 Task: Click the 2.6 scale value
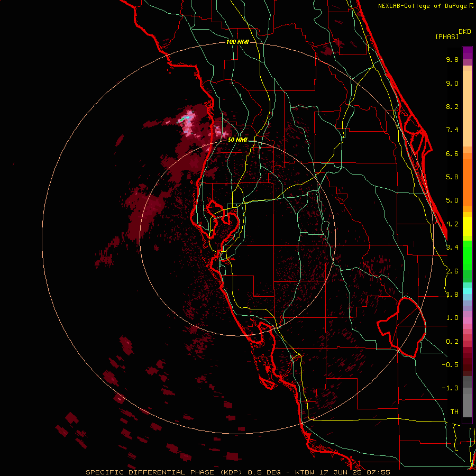click(x=452, y=271)
